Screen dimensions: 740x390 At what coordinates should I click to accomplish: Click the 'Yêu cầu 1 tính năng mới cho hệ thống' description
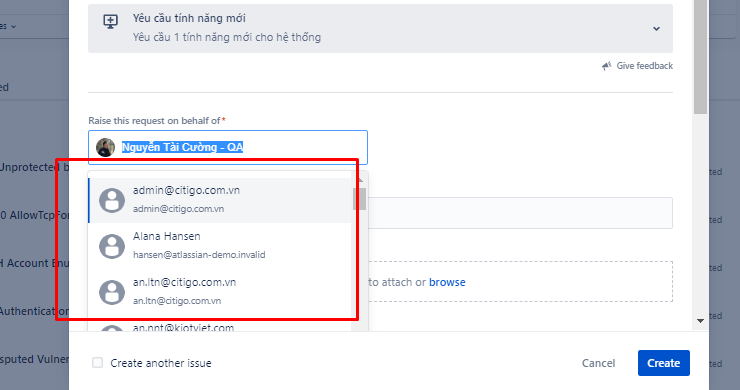pos(227,37)
